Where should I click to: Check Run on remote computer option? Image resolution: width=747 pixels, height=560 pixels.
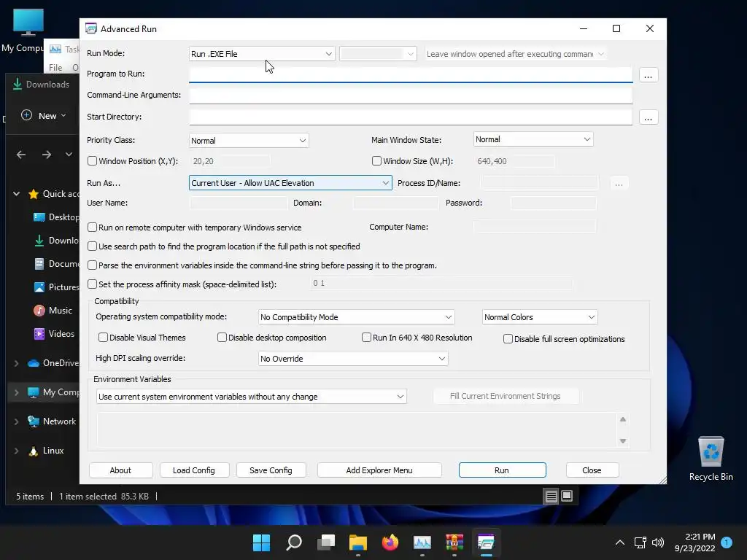click(93, 227)
